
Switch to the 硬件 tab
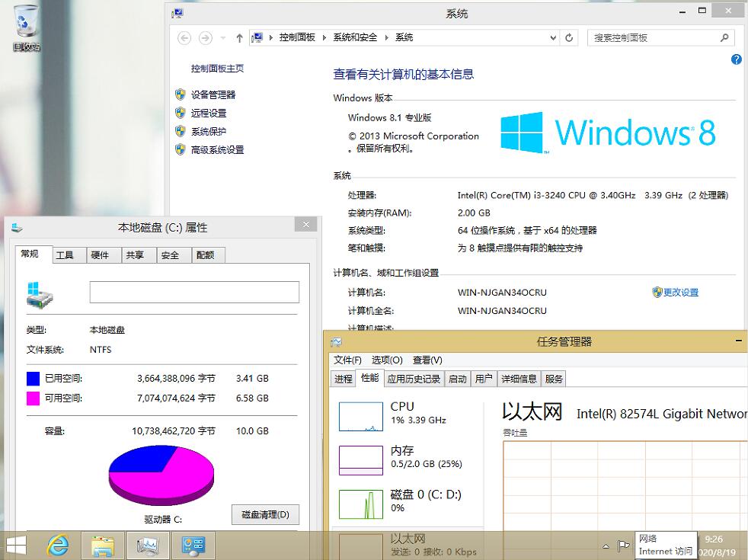click(x=104, y=255)
